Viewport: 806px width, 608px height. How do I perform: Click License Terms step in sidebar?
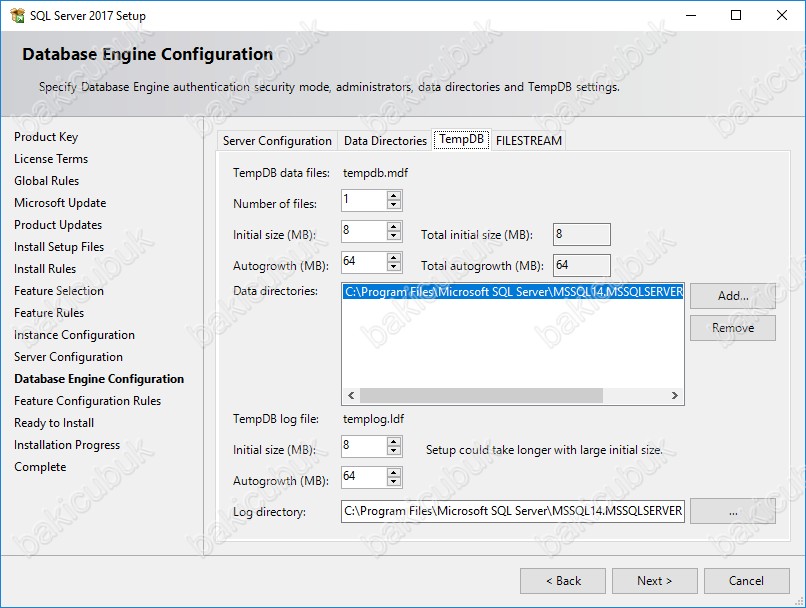tap(51, 159)
